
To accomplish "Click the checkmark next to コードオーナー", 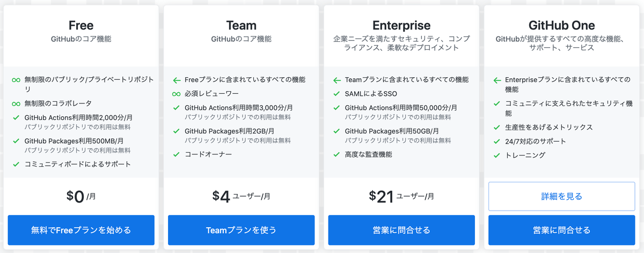I will [x=176, y=154].
